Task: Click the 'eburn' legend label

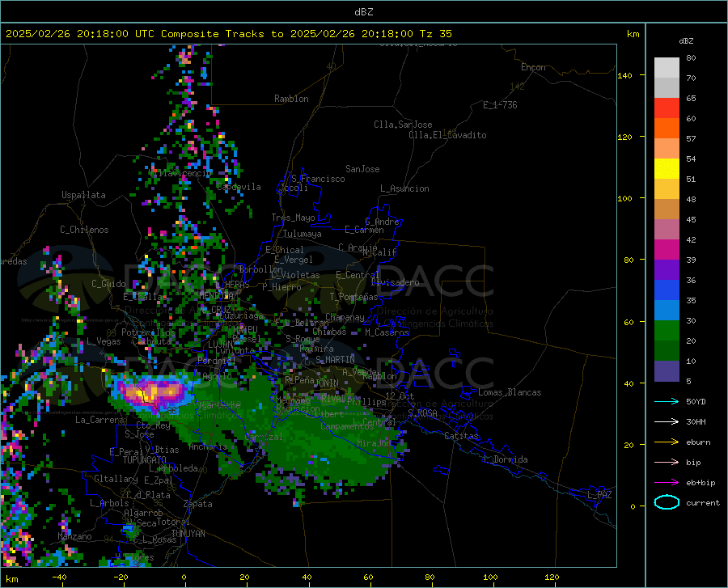Action: point(698,442)
